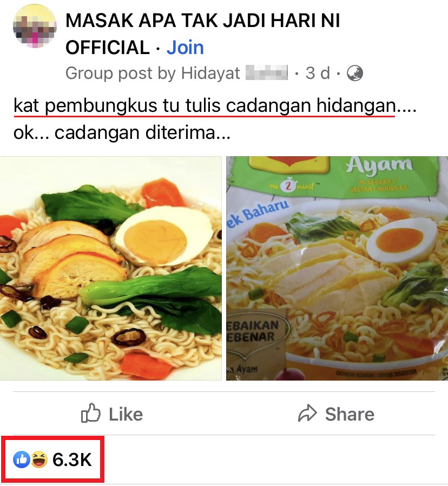Click the 3 d post timestamp
This screenshot has width=448, height=486.
pyautogui.click(x=318, y=74)
